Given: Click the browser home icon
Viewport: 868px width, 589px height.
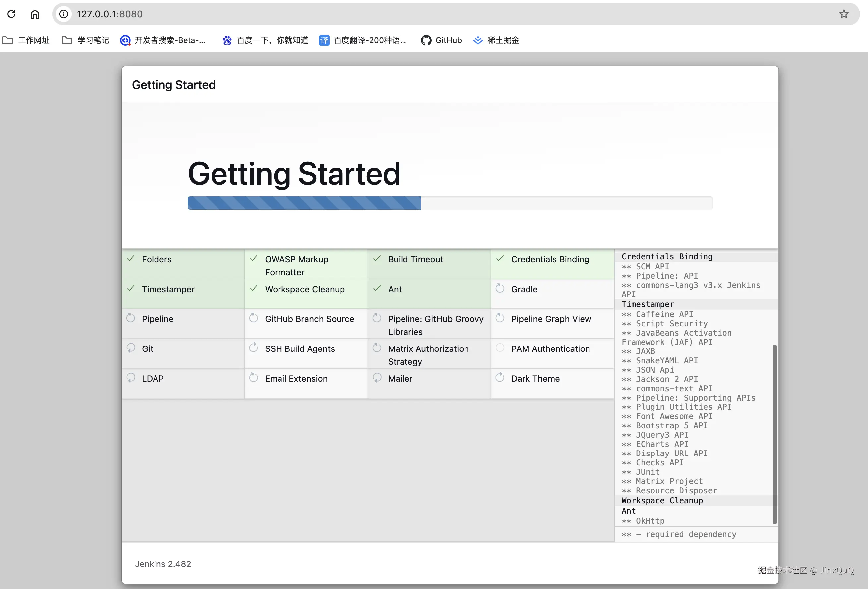Looking at the screenshot, I should point(35,14).
